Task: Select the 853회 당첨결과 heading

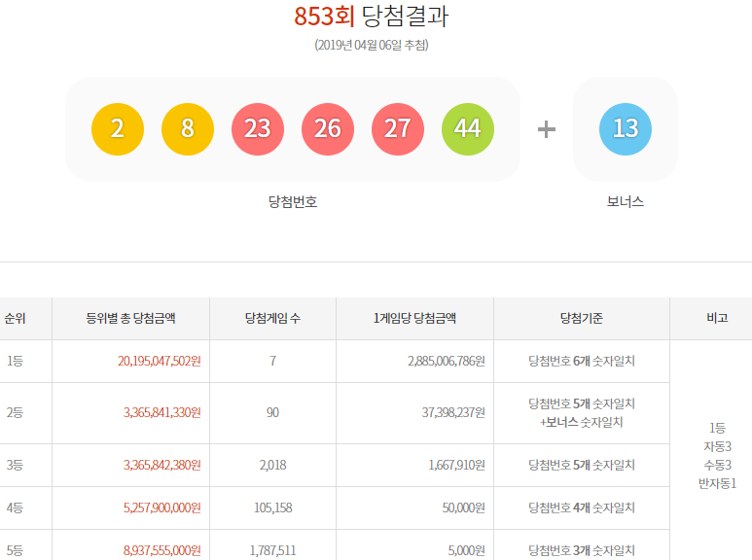Action: [x=372, y=17]
